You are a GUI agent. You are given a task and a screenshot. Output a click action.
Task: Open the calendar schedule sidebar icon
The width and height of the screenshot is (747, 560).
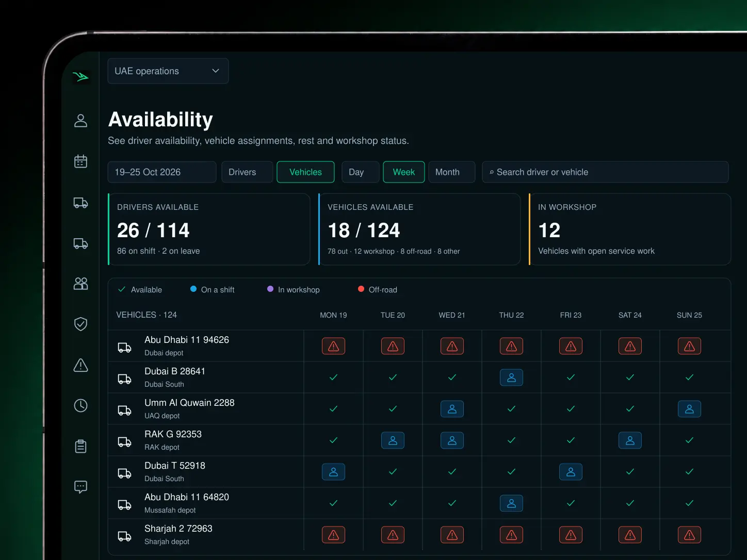[x=80, y=161]
